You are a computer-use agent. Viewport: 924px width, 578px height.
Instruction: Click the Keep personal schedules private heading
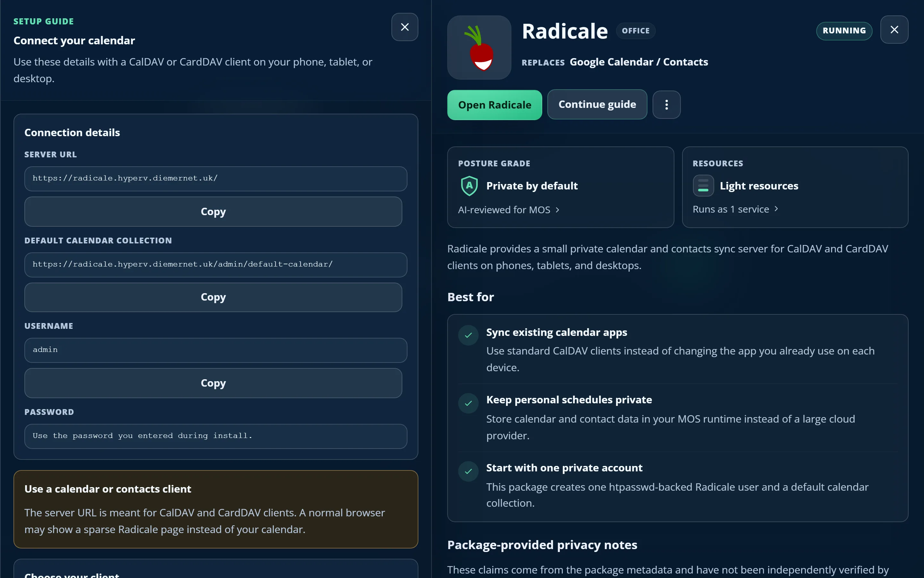[x=569, y=399]
